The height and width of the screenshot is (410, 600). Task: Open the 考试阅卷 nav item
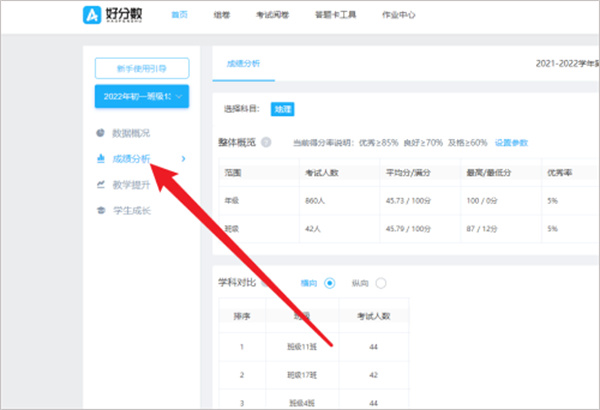tap(272, 15)
